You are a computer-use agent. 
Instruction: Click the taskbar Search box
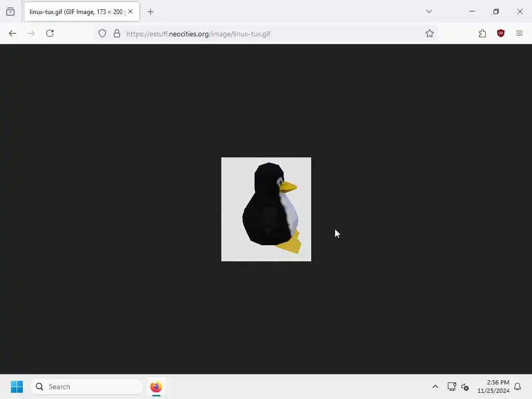(x=87, y=387)
